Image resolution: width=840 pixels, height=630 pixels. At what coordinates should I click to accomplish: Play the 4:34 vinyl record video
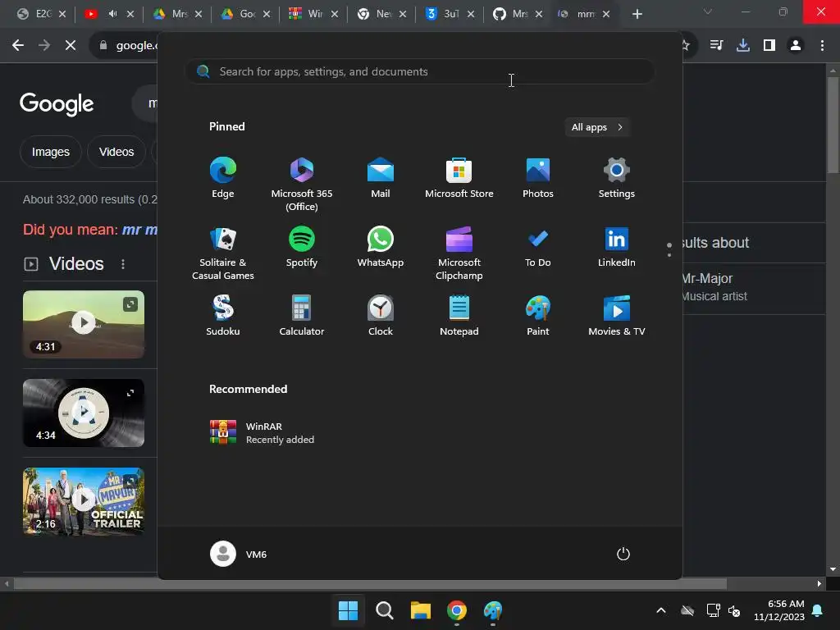84,413
